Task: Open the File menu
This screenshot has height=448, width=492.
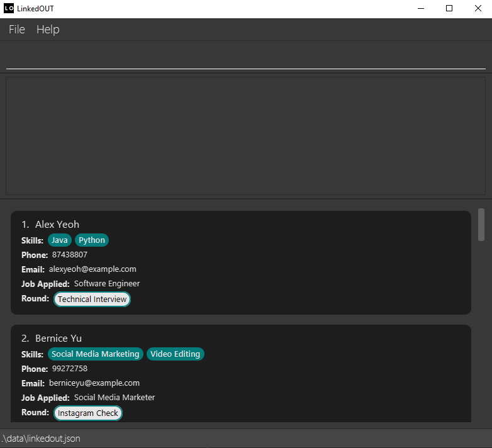Action: [x=17, y=30]
